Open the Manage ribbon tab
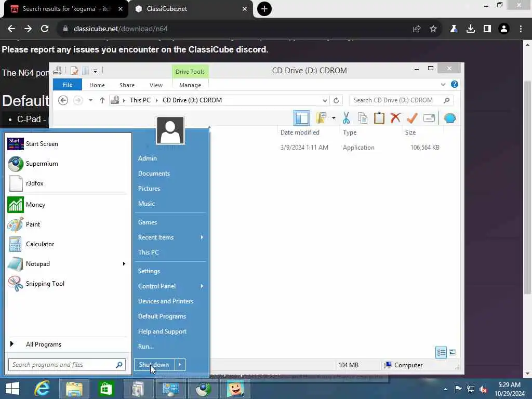The width and height of the screenshot is (532, 399). (190, 85)
